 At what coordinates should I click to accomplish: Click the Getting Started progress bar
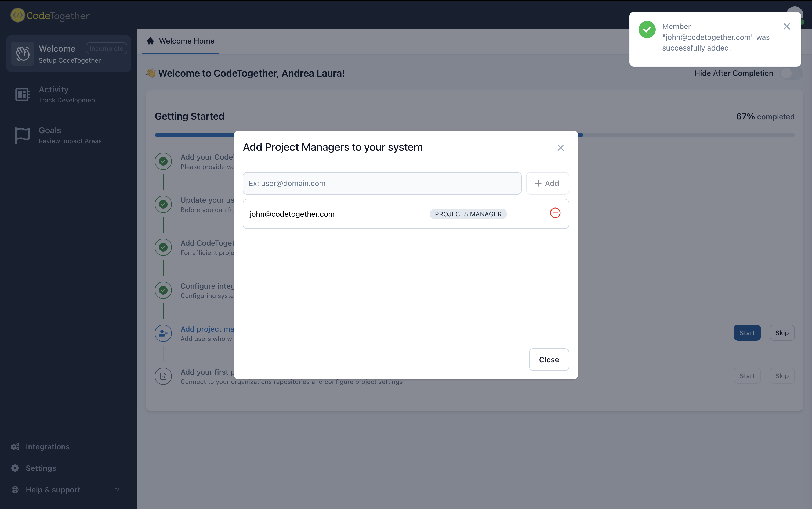(x=474, y=135)
